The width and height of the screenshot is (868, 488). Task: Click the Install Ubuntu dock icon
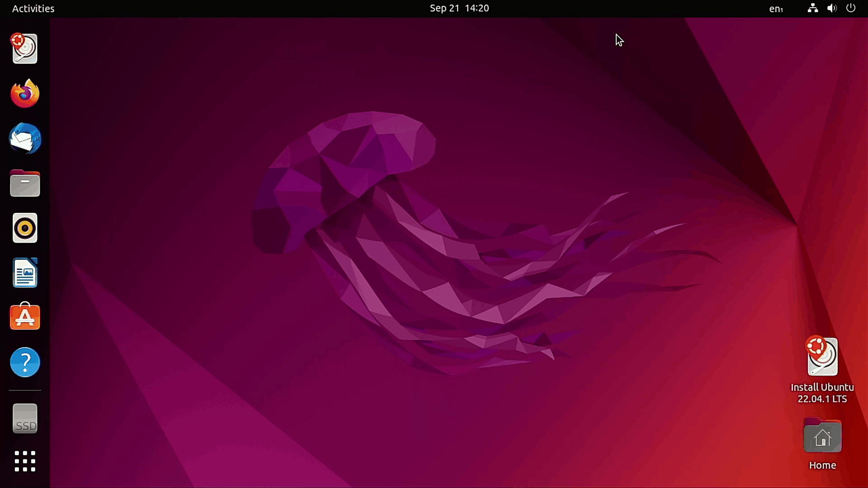(x=25, y=48)
